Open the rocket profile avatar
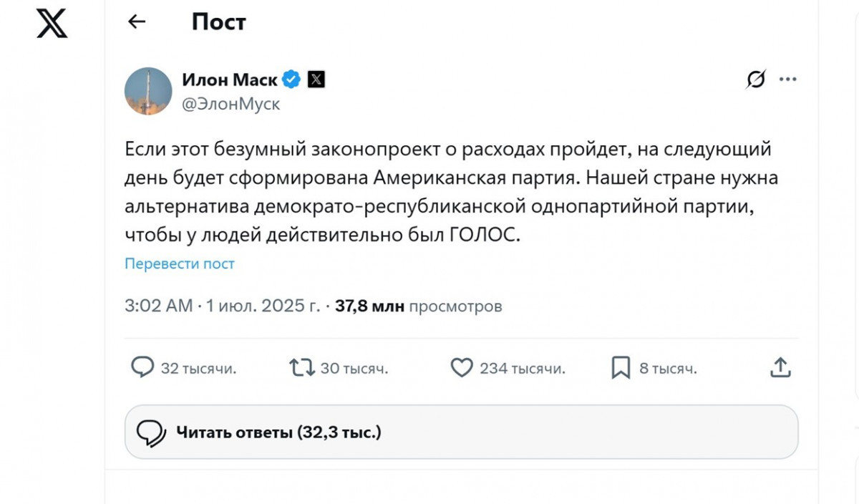Viewport: 859px width, 504px height. [148, 91]
